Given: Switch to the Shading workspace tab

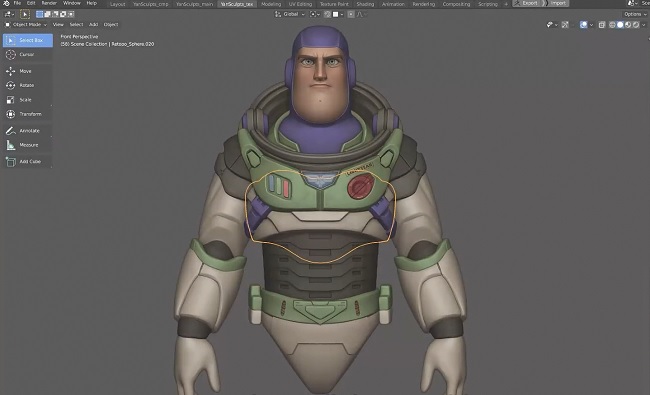Looking at the screenshot, I should (x=365, y=4).
